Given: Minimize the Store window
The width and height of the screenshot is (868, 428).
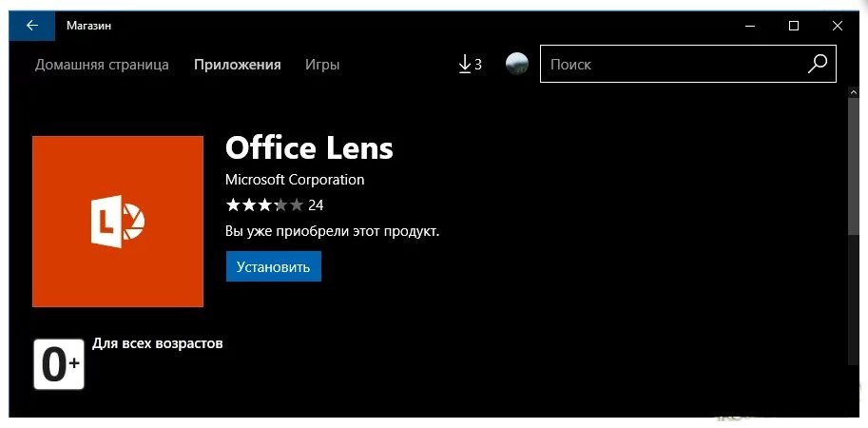Looking at the screenshot, I should click(x=750, y=26).
